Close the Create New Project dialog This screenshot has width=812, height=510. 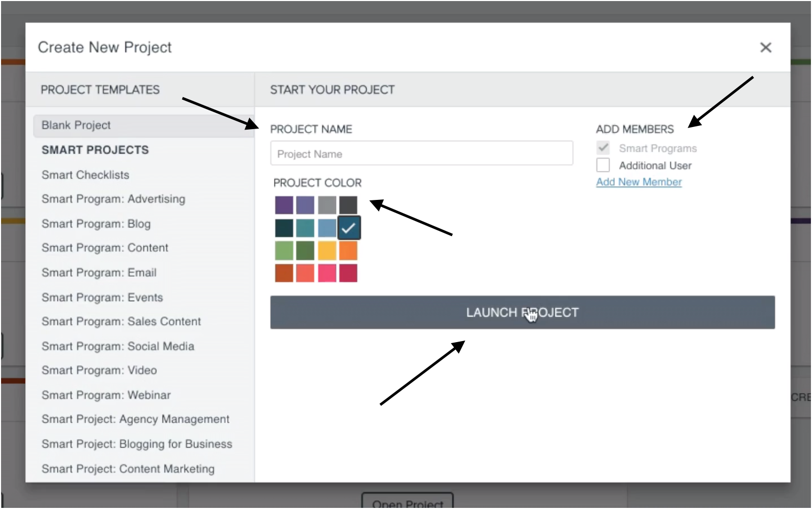tap(765, 48)
